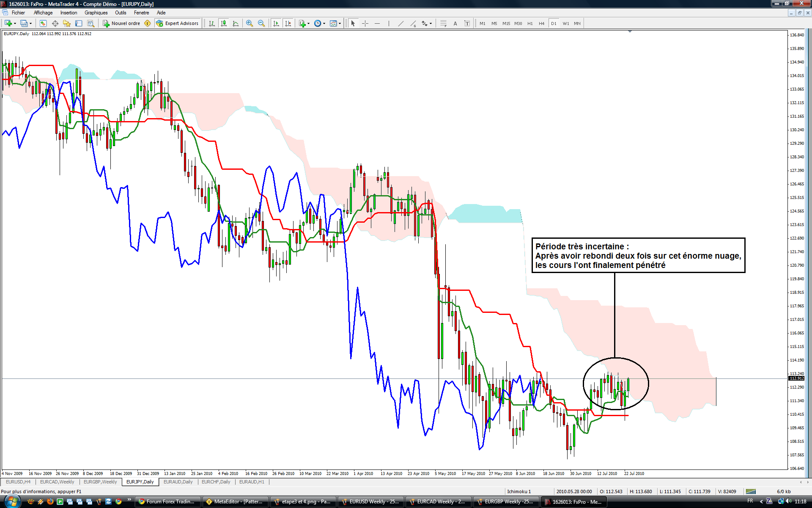Select the crosshair cursor tool
The image size is (812, 508).
coord(365,23)
